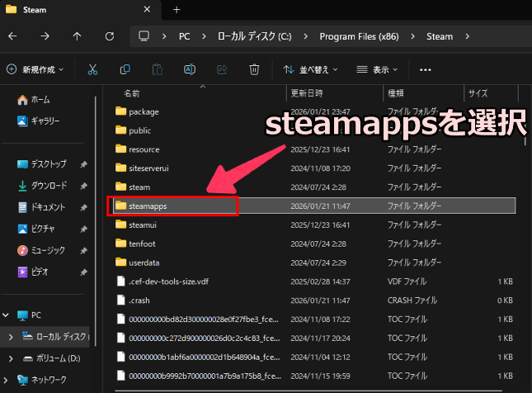532x393 pixels.
Task: Open the more options ellipsis menu
Action: [426, 70]
